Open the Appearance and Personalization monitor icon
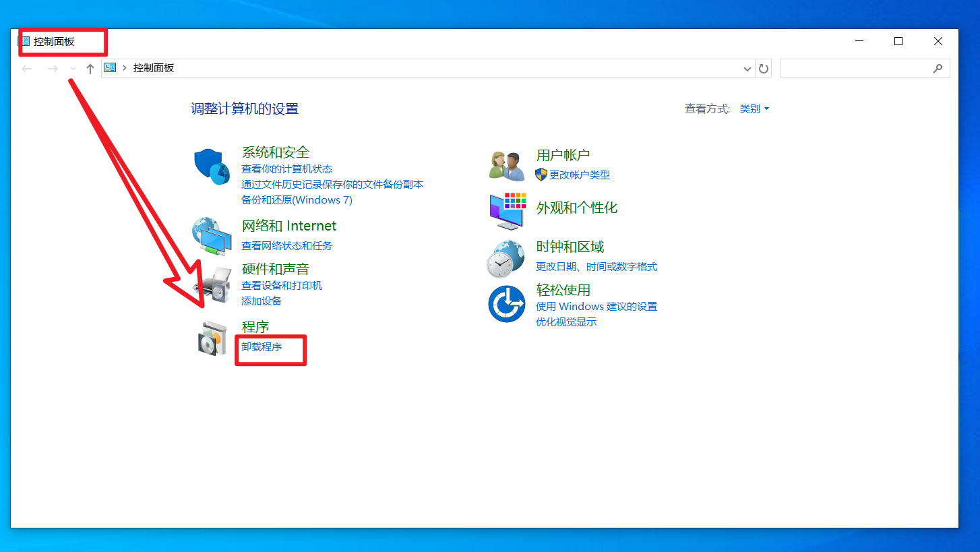980x552 pixels. (507, 211)
